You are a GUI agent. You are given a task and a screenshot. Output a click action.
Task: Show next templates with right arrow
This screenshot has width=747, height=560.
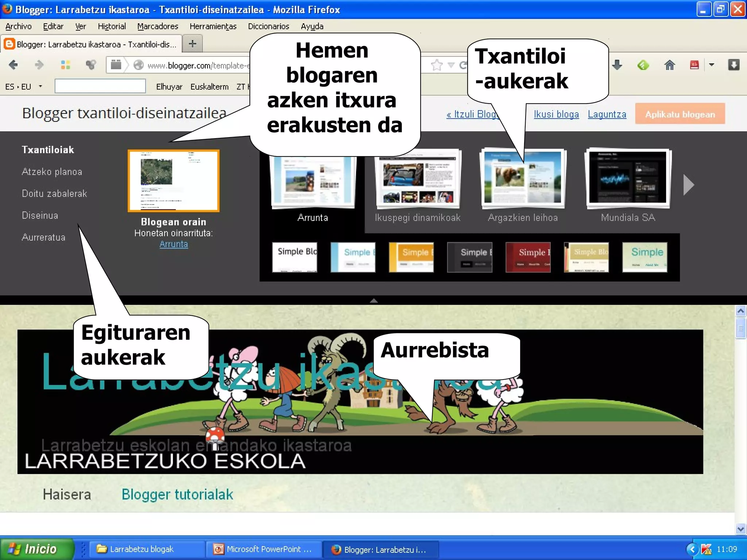click(x=688, y=185)
